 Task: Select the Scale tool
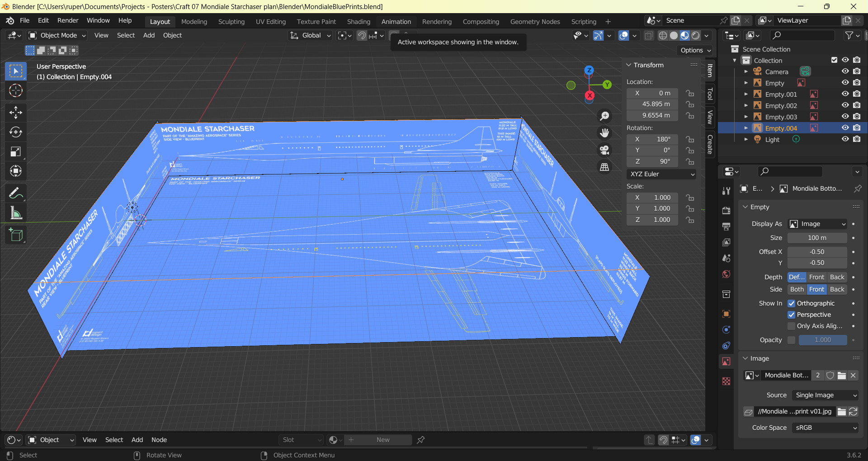click(16, 151)
